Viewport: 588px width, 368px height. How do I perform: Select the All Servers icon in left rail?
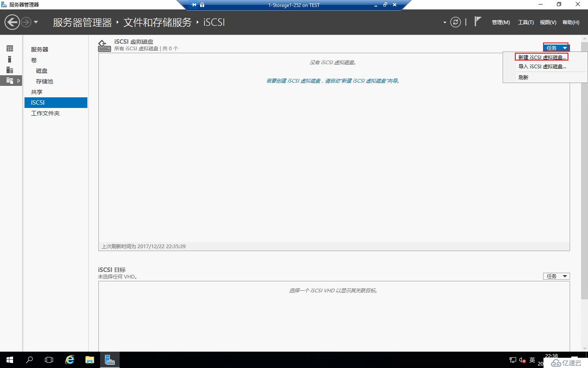10,70
